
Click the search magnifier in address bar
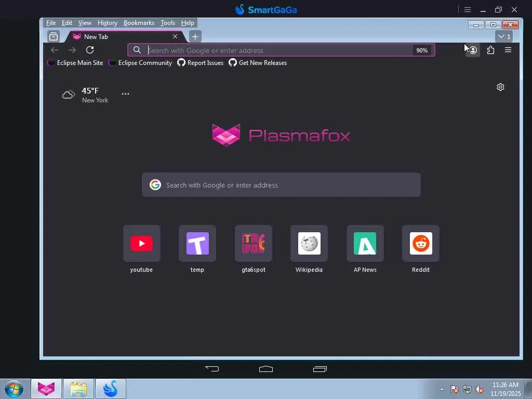[x=137, y=50]
